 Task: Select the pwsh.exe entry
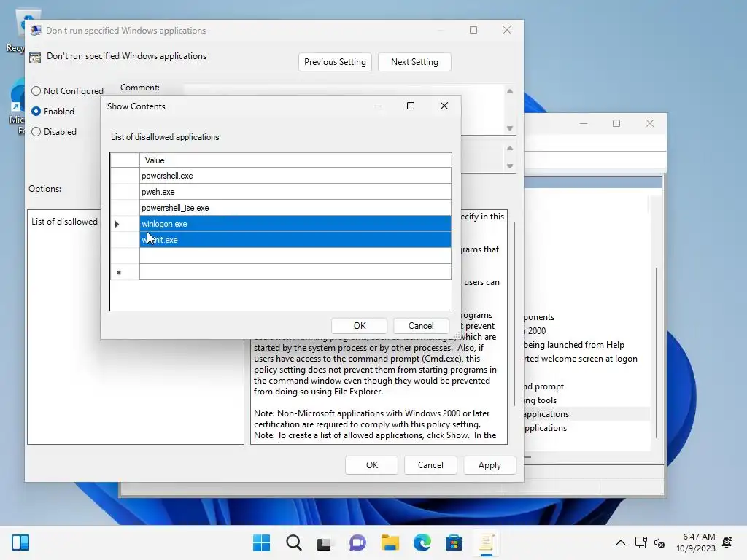pyautogui.click(x=295, y=192)
